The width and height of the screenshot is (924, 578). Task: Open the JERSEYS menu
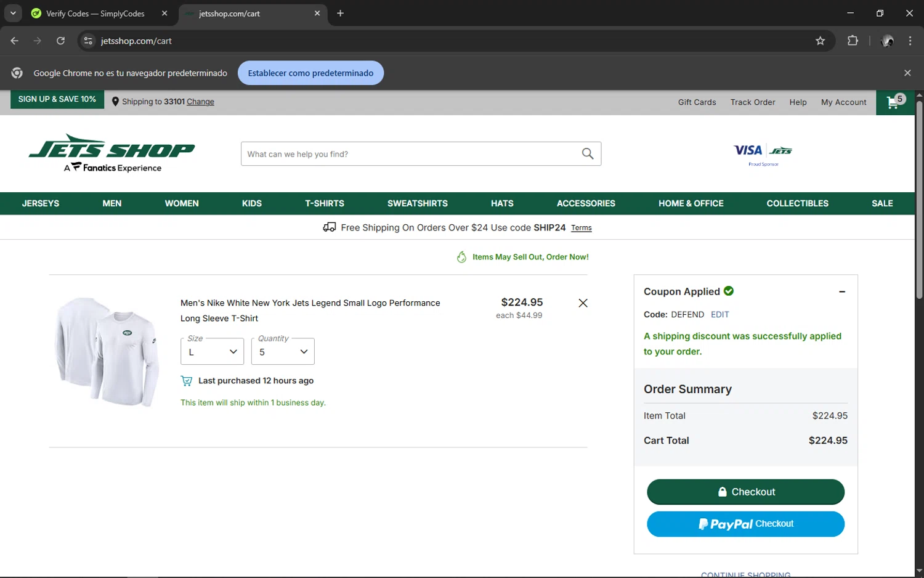pos(41,203)
